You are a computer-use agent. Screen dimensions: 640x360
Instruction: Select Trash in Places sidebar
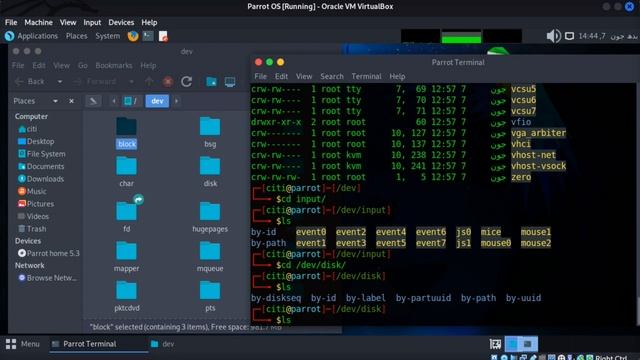pyautogui.click(x=32, y=229)
